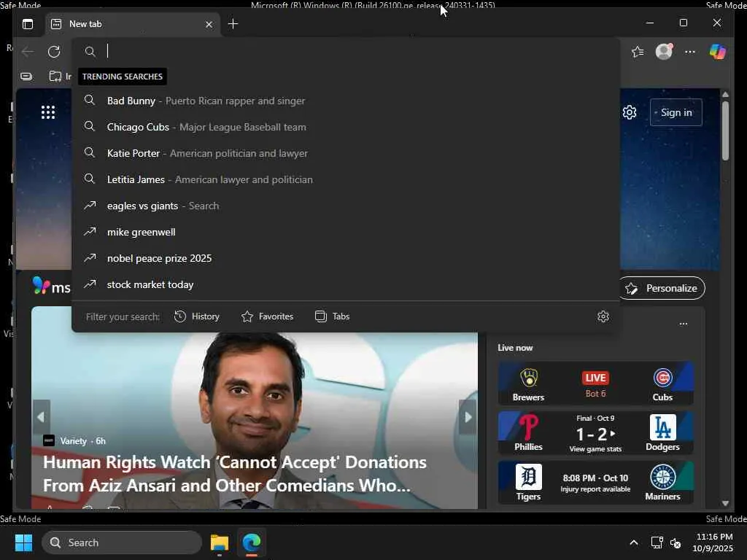Viewport: 747px width, 560px height.
Task: Open Tigers vs Mariners game card
Action: [595, 483]
